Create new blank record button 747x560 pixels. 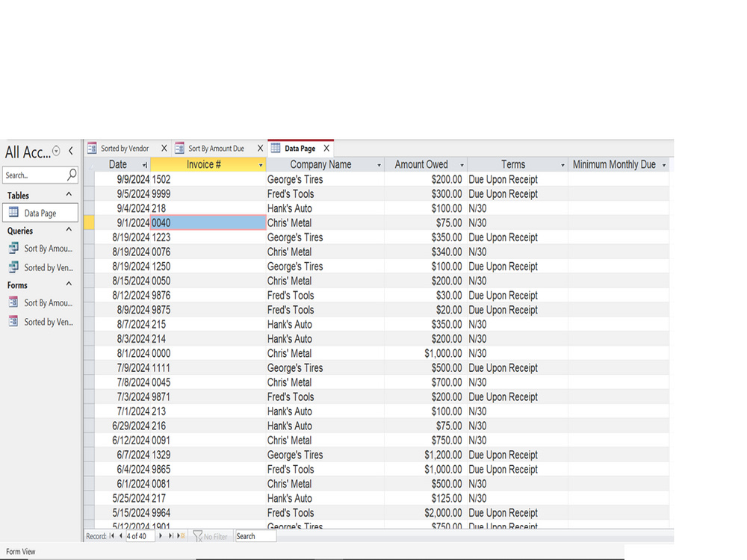point(181,535)
